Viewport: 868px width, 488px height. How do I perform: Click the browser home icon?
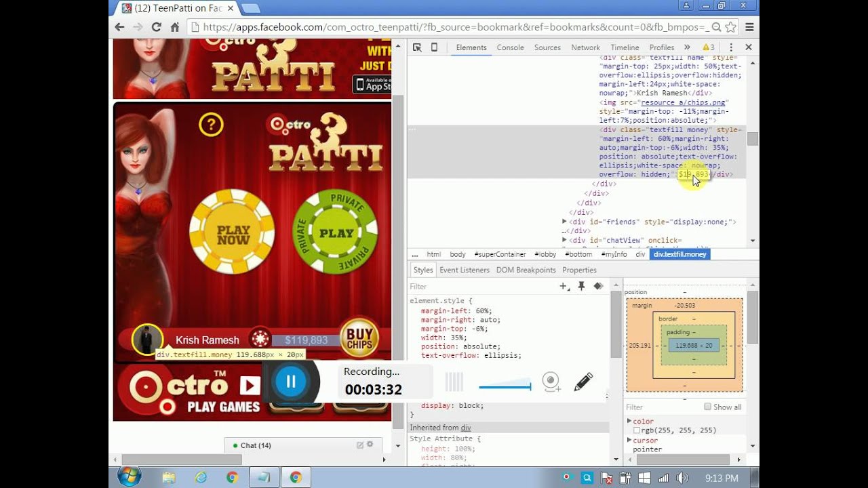point(175,27)
